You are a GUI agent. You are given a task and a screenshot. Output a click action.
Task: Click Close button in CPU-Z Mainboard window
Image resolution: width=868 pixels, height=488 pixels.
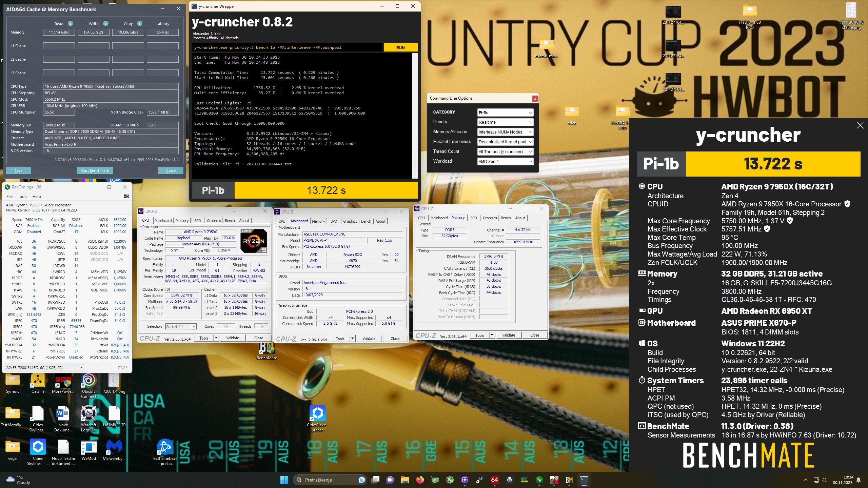coord(395,339)
